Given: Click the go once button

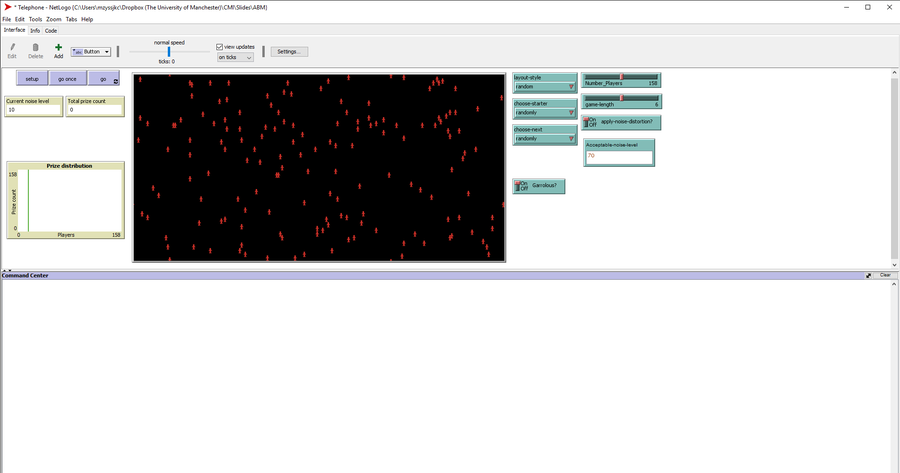Looking at the screenshot, I should (67, 79).
